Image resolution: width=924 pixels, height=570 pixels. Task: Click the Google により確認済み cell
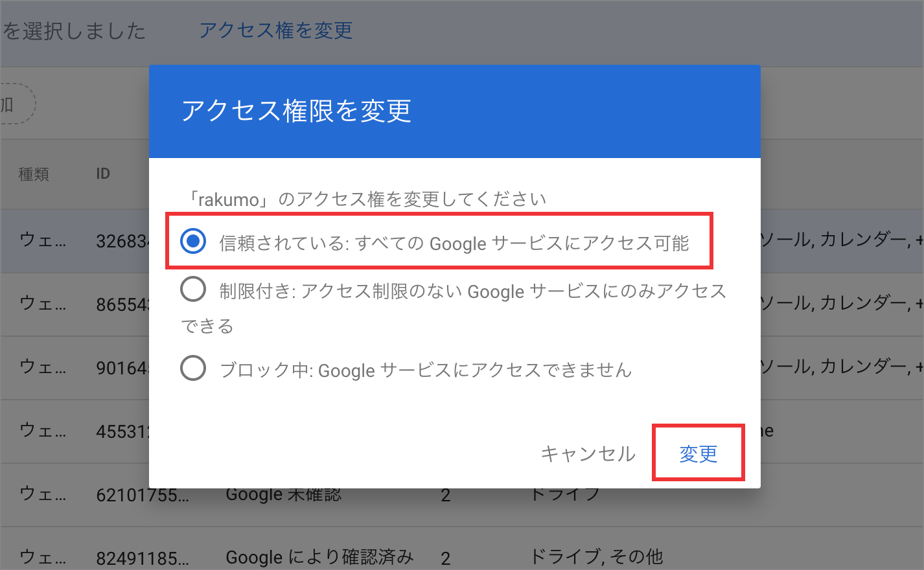click(319, 557)
